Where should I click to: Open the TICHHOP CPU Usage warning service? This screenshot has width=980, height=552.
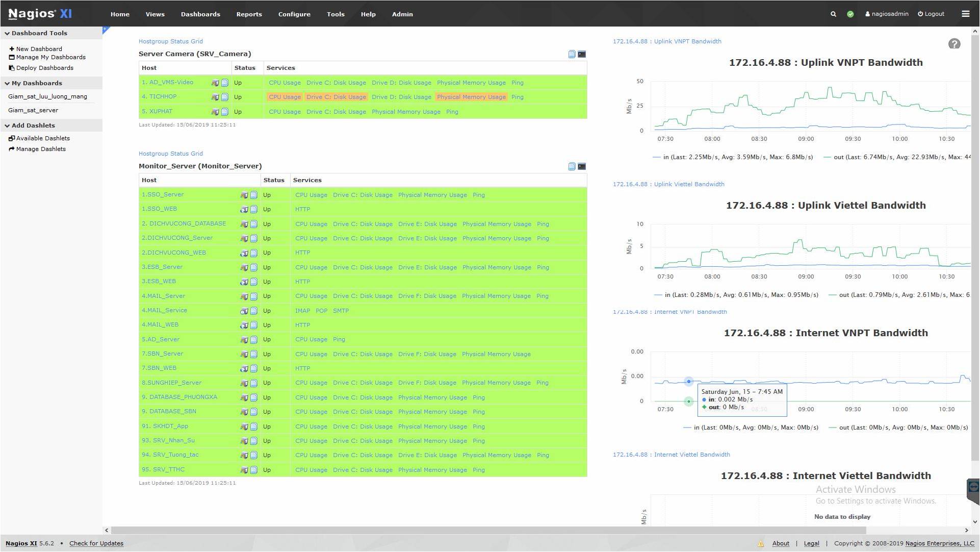tap(285, 97)
